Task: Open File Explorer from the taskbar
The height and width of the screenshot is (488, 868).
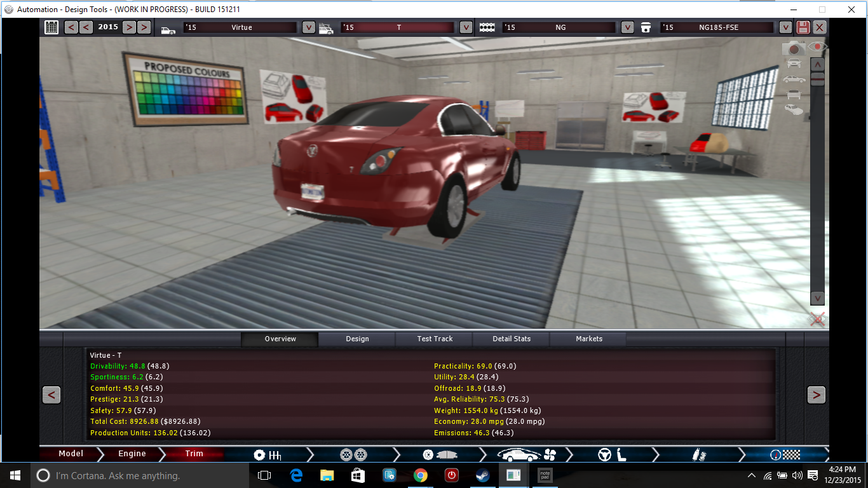Action: pos(327,475)
